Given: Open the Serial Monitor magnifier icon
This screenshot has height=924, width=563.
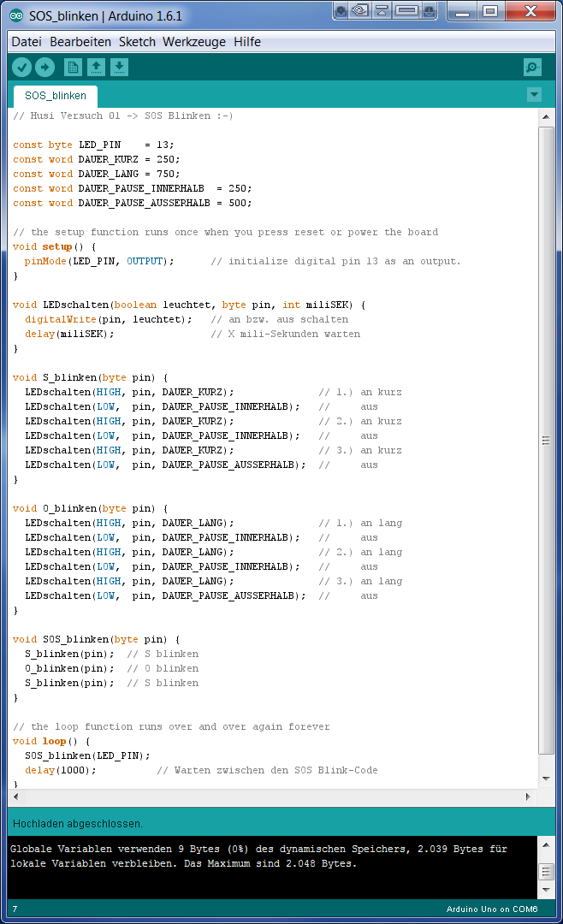Looking at the screenshot, I should click(532, 67).
